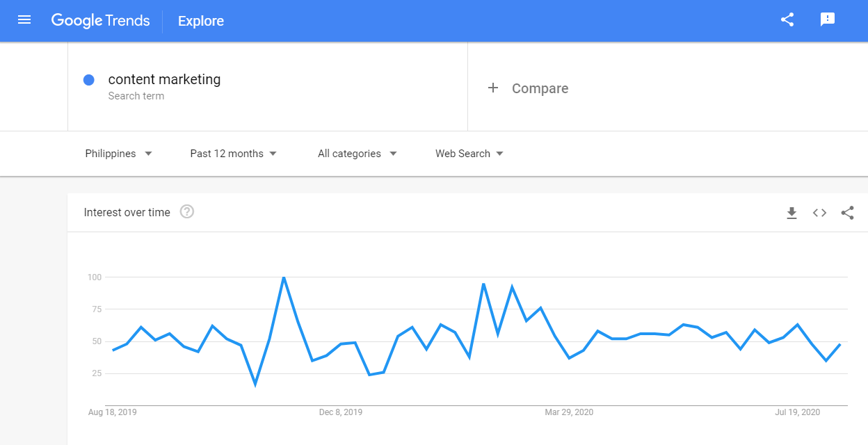Expand the Philippines region dropdown
The height and width of the screenshot is (445, 868).
(118, 154)
